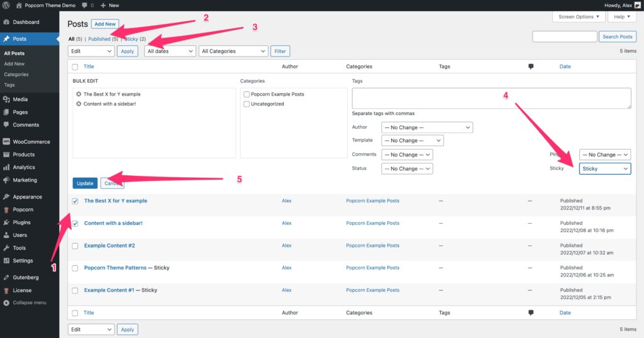Uncheck 'The Best X for Y example' post
The image size is (644, 338).
[x=75, y=201]
